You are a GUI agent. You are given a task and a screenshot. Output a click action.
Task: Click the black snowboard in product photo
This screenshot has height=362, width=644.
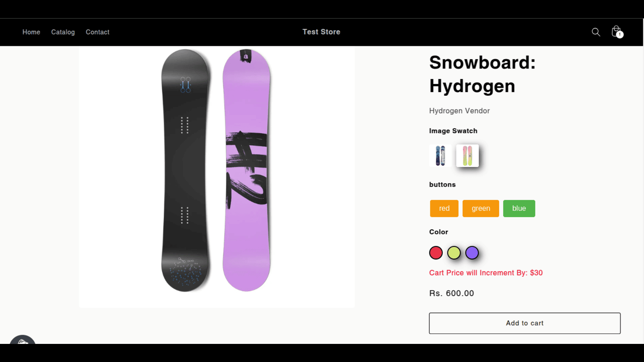coord(185,171)
